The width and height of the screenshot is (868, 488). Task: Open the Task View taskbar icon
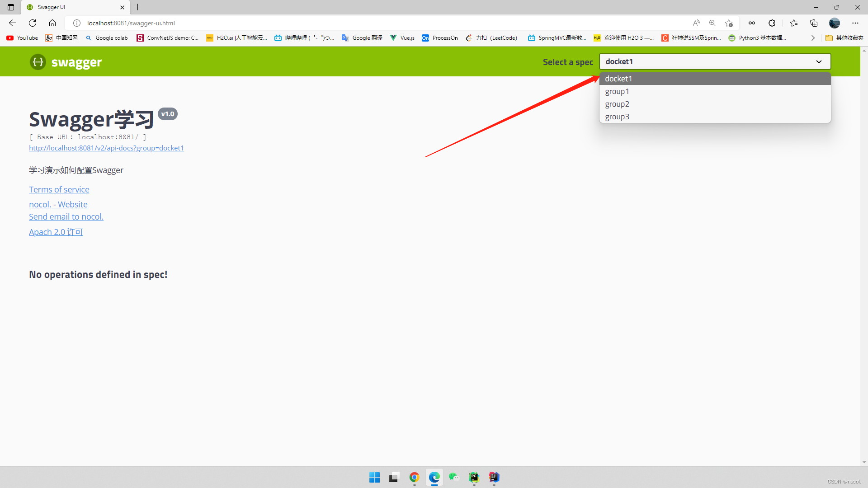[394, 477]
